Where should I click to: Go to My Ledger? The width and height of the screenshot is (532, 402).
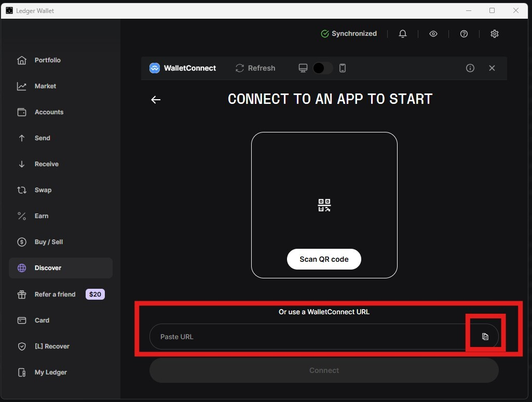point(50,372)
